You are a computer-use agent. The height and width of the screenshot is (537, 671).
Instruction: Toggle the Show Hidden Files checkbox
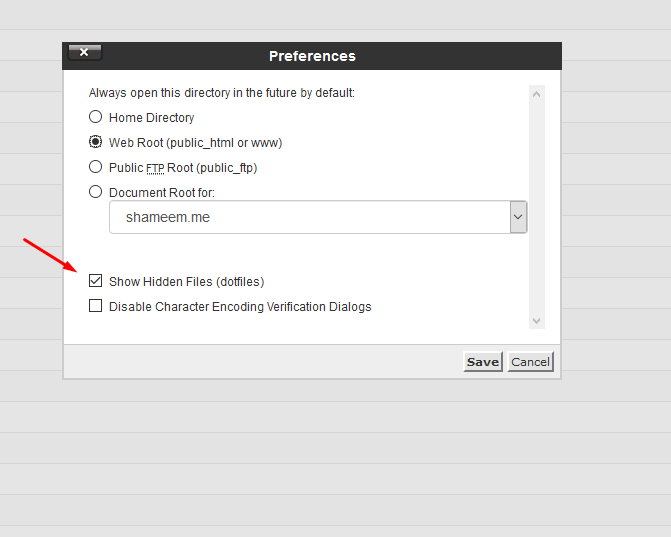96,281
